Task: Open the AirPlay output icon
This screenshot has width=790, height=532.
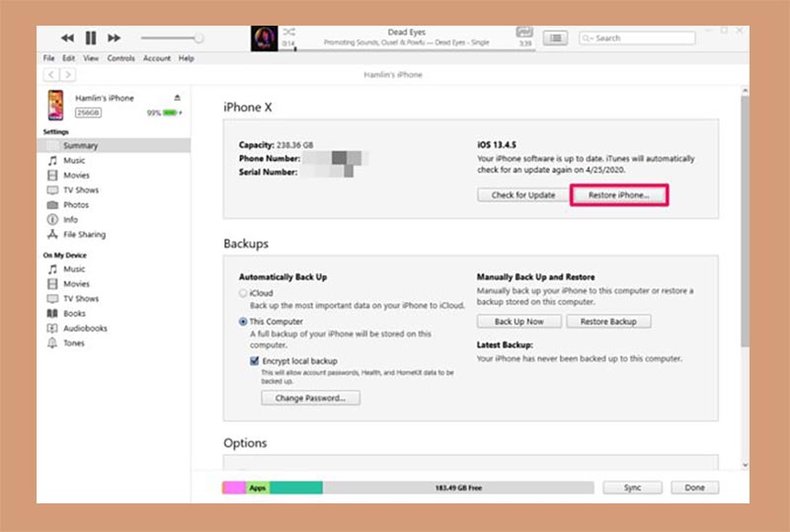Action: (524, 33)
